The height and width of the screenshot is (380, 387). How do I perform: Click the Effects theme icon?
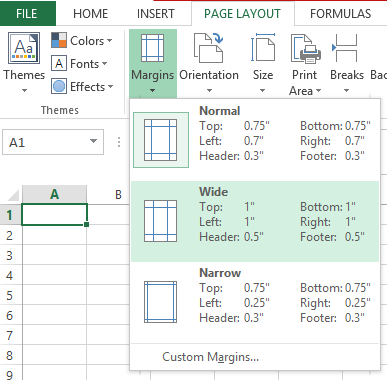pyautogui.click(x=59, y=86)
